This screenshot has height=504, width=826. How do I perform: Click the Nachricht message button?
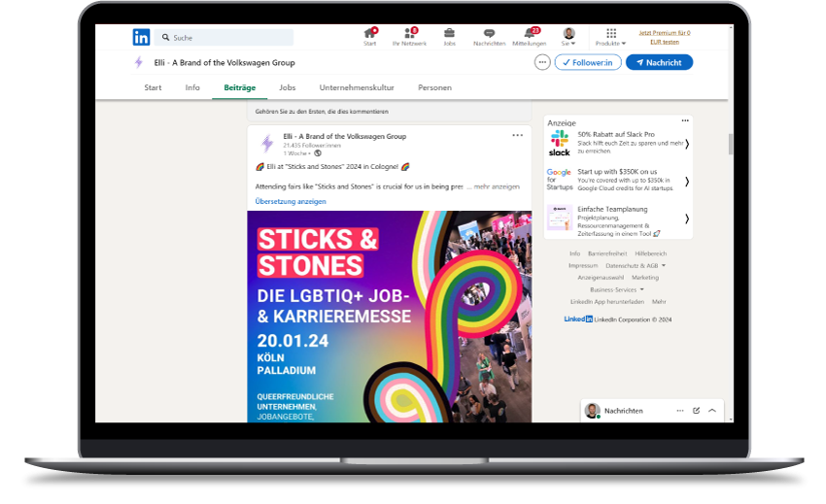(x=659, y=62)
